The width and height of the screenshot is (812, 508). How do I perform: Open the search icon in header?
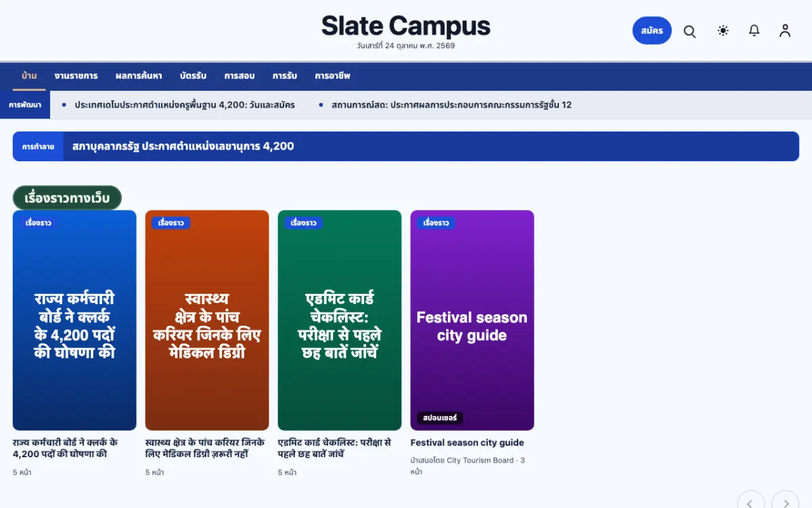click(x=690, y=31)
